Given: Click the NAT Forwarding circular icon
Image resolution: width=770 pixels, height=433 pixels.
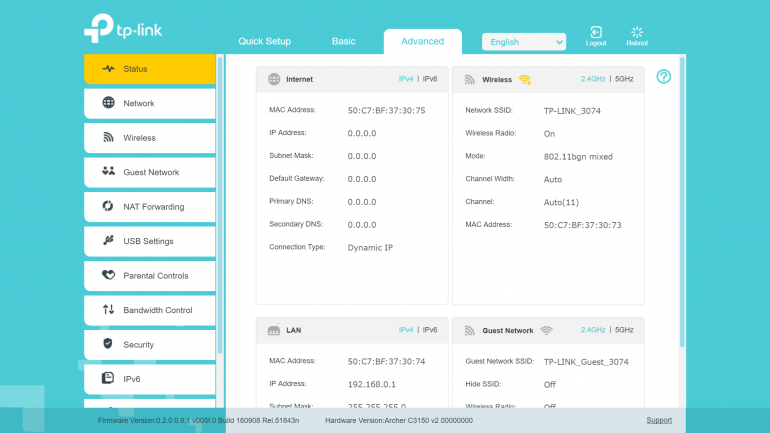Looking at the screenshot, I should coord(108,206).
